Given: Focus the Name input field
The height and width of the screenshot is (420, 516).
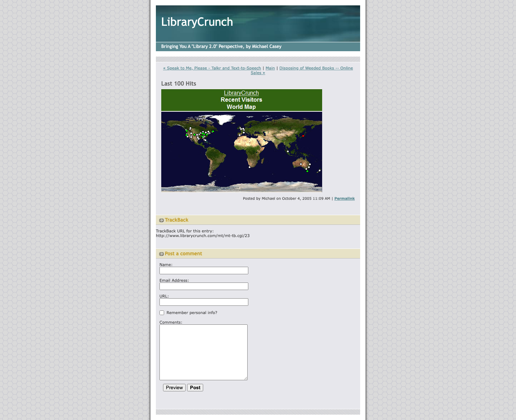Looking at the screenshot, I should [x=204, y=271].
